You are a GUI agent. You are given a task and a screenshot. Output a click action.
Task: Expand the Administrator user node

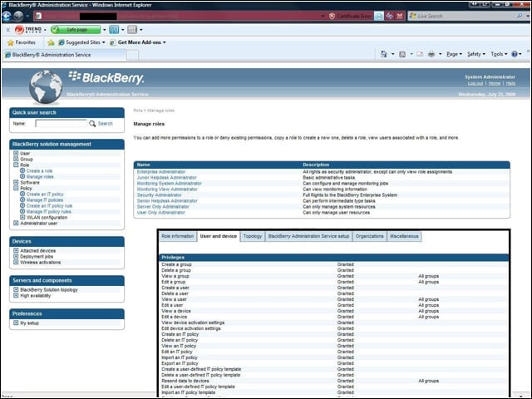(x=16, y=223)
